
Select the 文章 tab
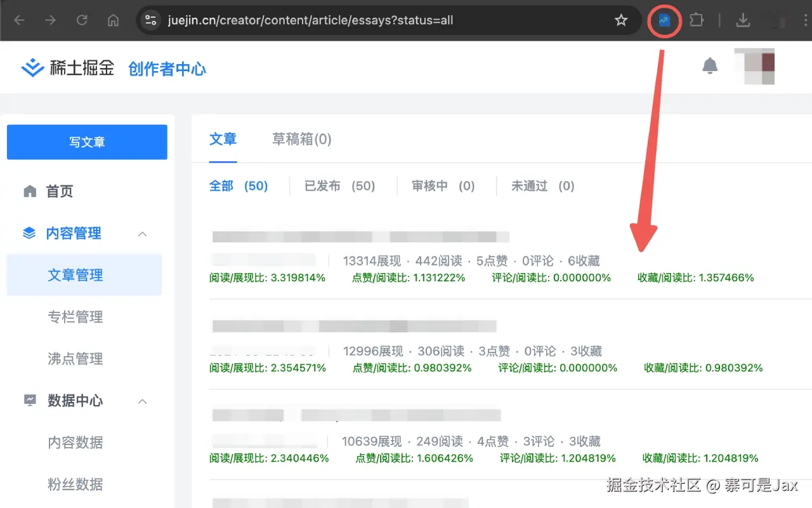[x=223, y=139]
